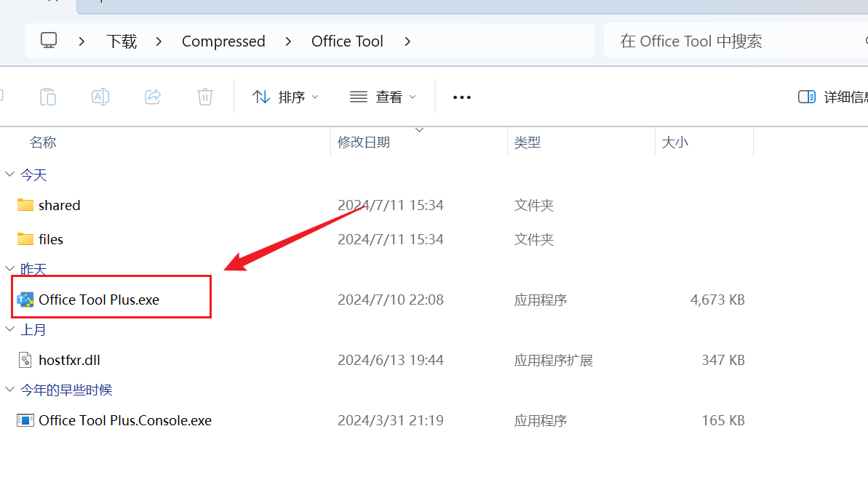
Task: Select the Office Tool Plus.Console.exe icon
Action: click(x=25, y=420)
